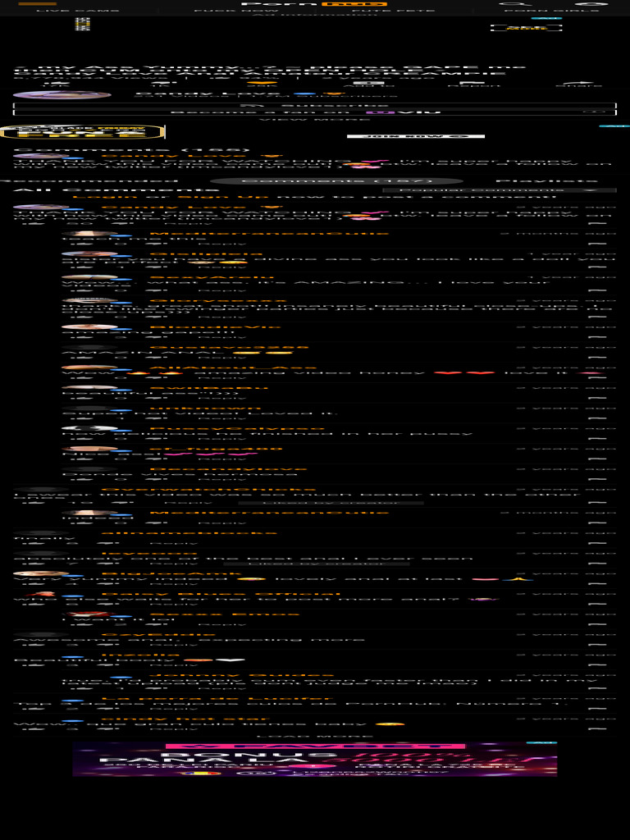The width and height of the screenshot is (630, 840).
Task: Open the channel avatar thumbnail
Action: [62, 95]
